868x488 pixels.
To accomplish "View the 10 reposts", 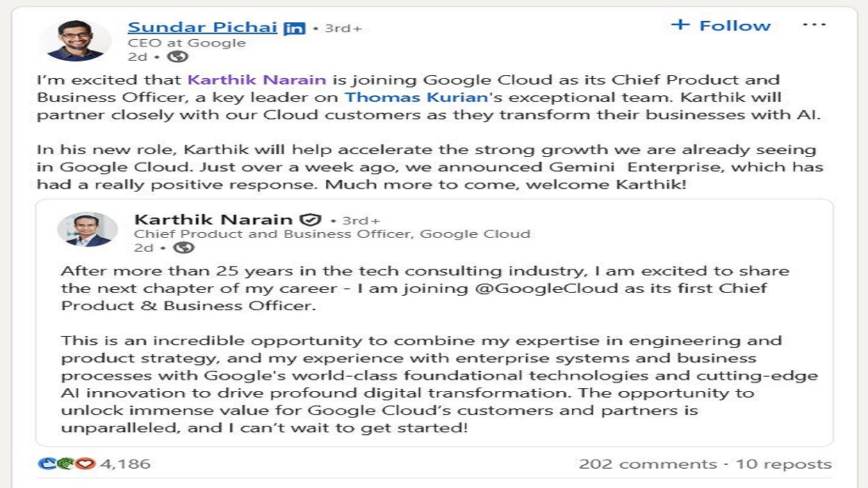I will point(783,464).
